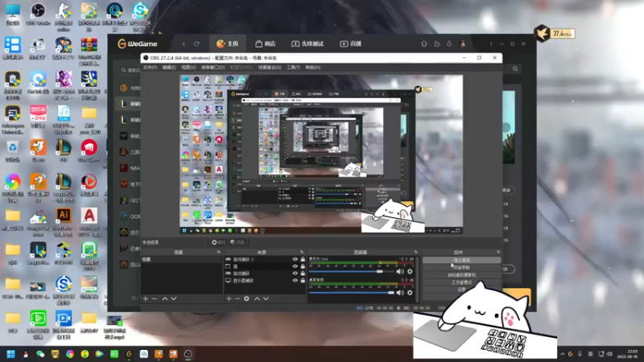Click the Audio Mixer vertical scrollbar

click(418, 279)
